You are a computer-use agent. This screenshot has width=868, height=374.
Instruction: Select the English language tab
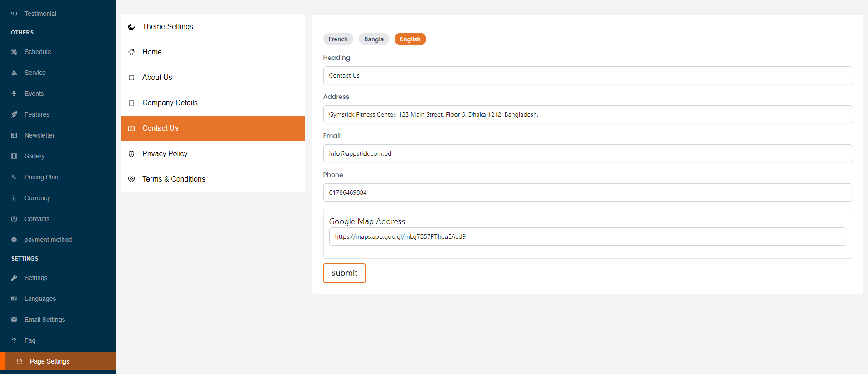click(x=410, y=39)
